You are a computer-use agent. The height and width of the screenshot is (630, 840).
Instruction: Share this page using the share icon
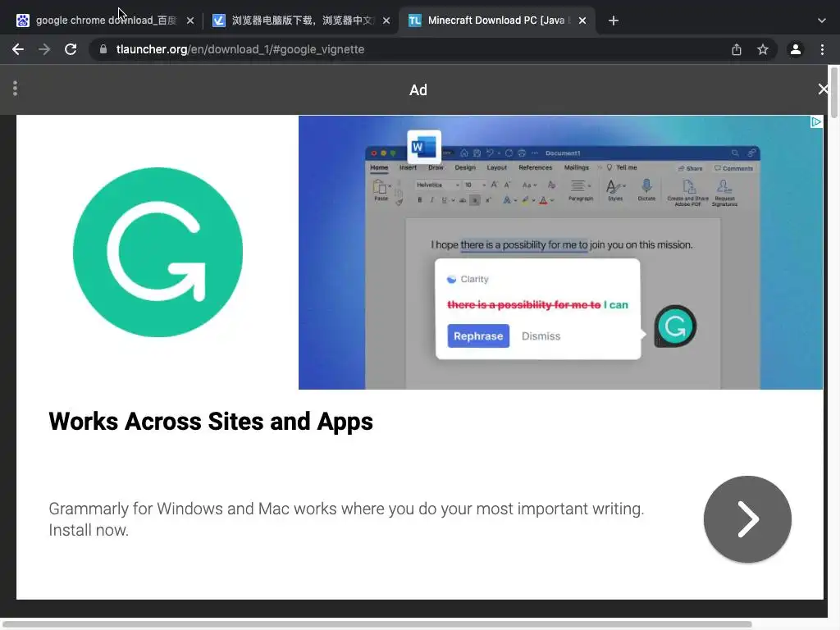click(737, 49)
